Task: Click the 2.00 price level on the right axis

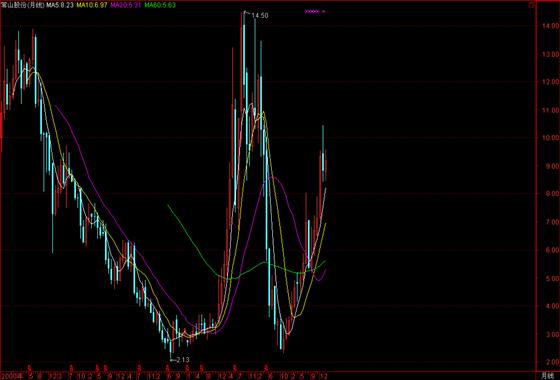Action: pos(550,362)
